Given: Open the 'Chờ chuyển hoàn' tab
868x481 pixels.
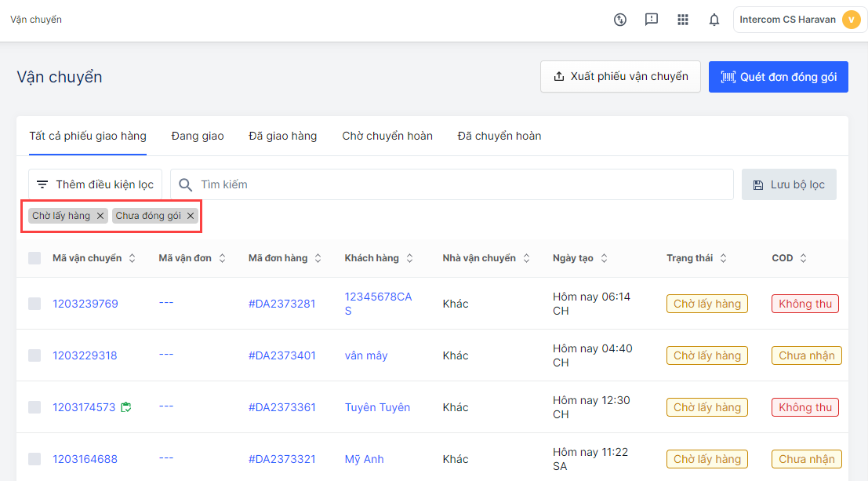Looking at the screenshot, I should point(387,136).
